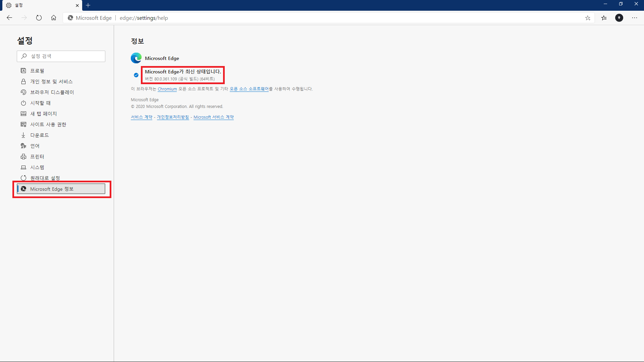Open the user profile avatar
Image resolution: width=644 pixels, height=362 pixels.
click(x=619, y=18)
